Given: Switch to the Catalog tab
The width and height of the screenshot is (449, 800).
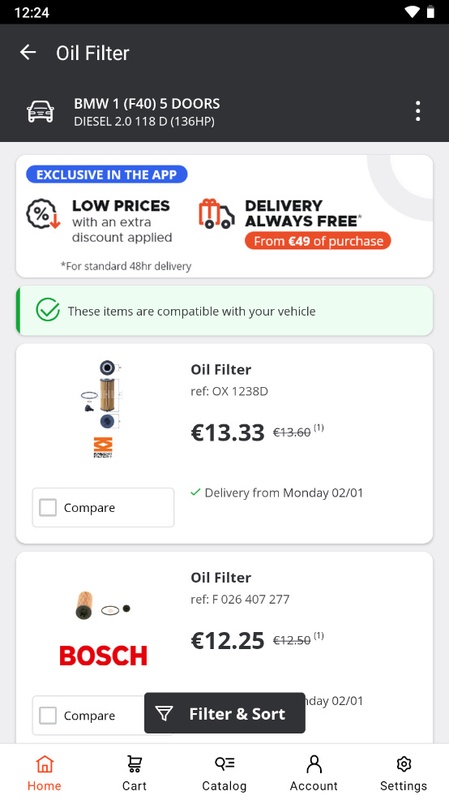Looking at the screenshot, I should pos(224,772).
